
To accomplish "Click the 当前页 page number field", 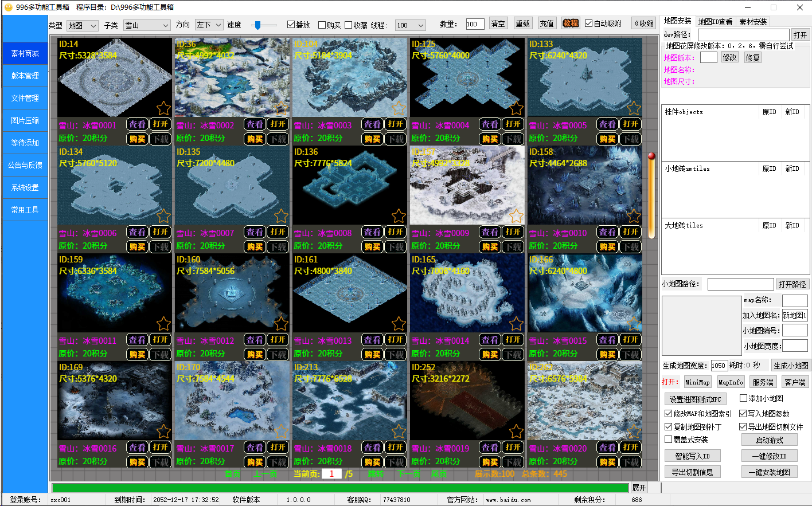I will (331, 474).
